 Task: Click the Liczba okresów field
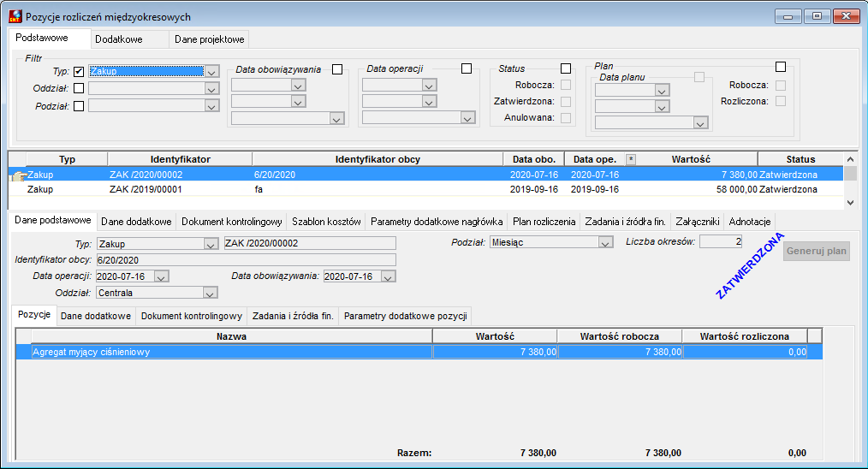coord(721,241)
